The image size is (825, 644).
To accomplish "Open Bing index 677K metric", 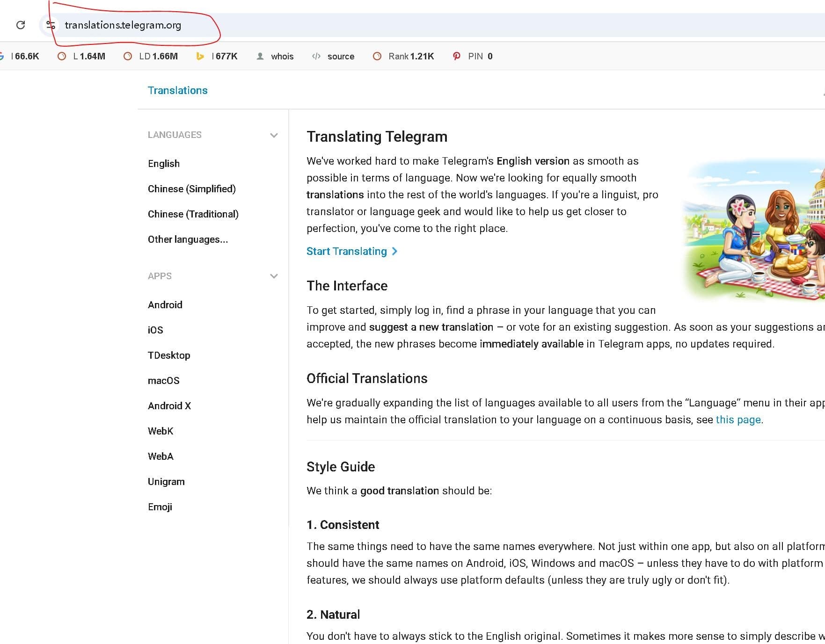I will click(217, 56).
